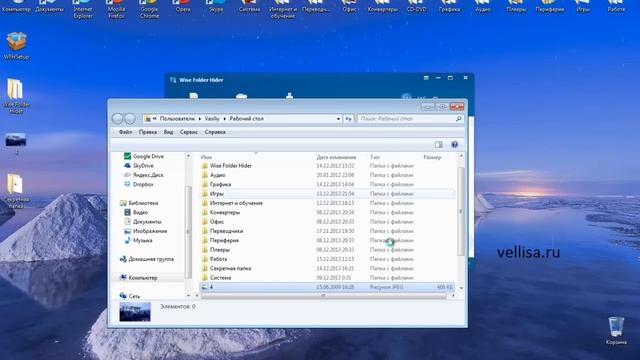
Task: Select the Система row in Explorer file list
Action: (327, 278)
